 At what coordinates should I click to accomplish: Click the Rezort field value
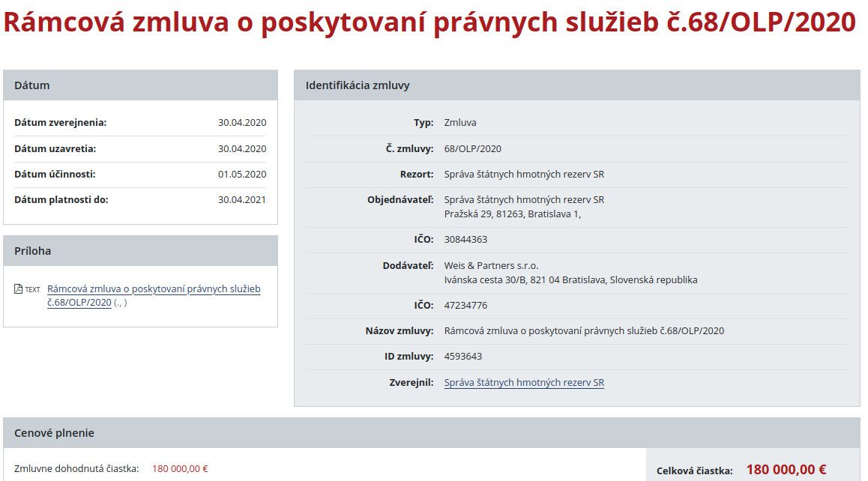pos(524,175)
